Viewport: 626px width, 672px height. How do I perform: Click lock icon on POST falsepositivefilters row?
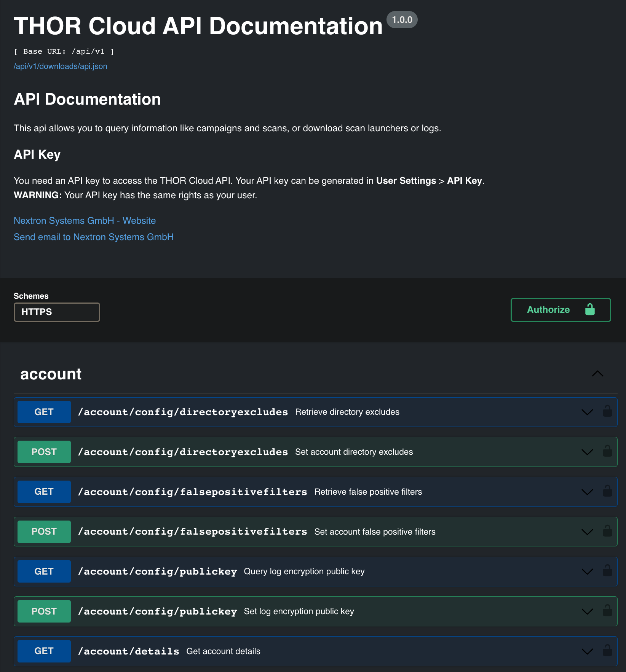[607, 531]
